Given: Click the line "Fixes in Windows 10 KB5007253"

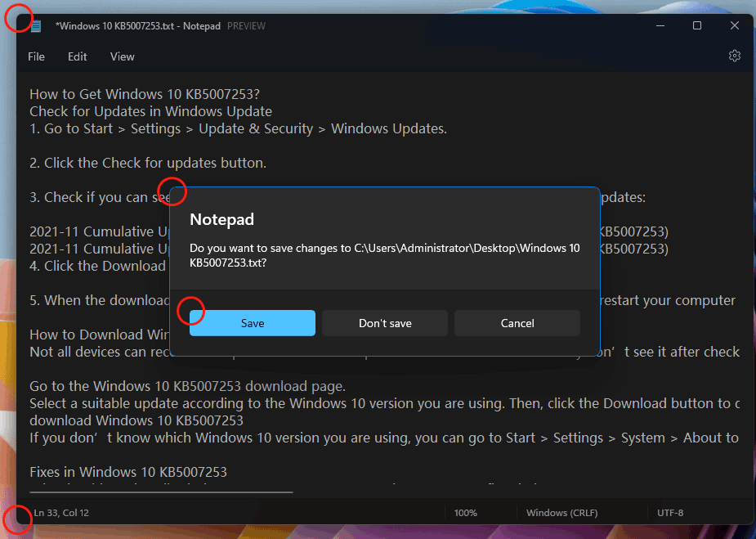Looking at the screenshot, I should tap(128, 472).
